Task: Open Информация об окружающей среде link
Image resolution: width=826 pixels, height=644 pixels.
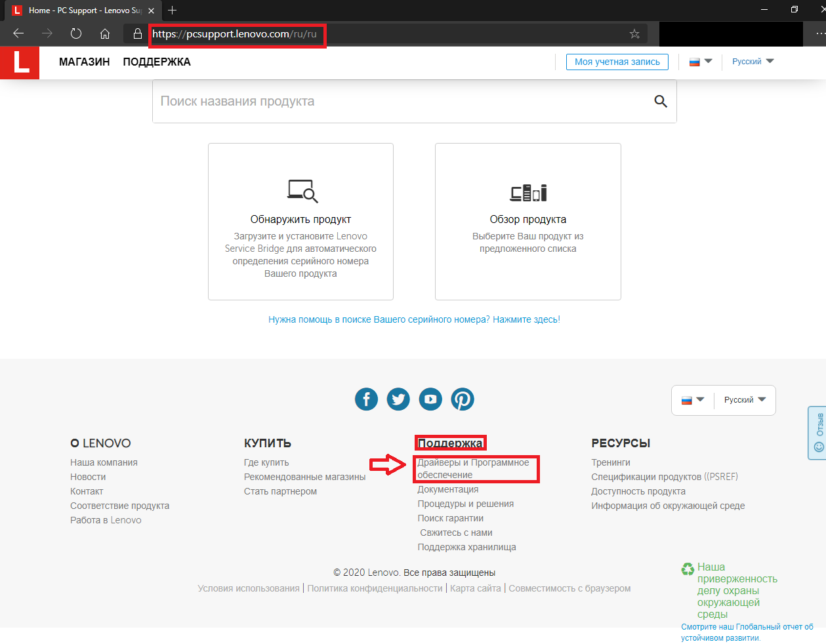Action: (668, 506)
